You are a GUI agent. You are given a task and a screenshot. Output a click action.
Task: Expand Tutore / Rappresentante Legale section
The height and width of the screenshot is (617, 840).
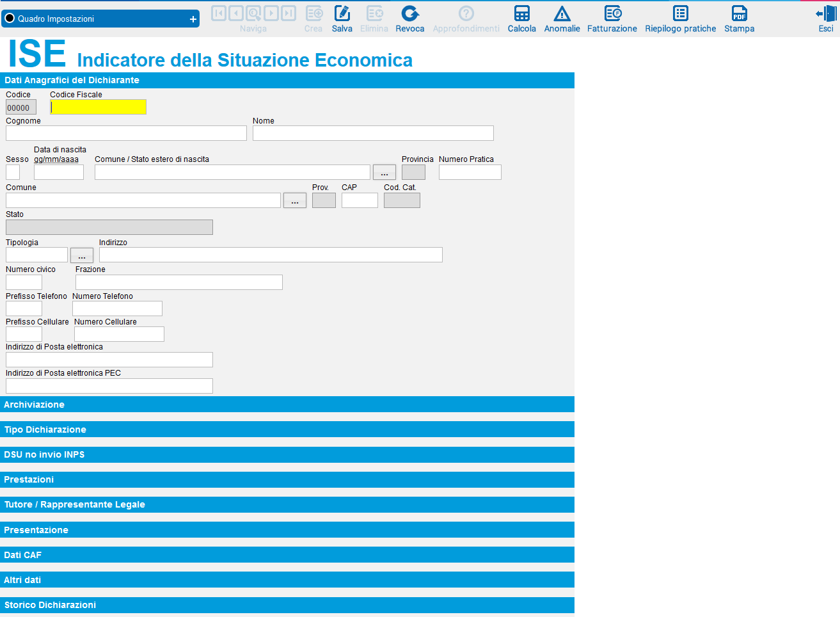pos(287,504)
